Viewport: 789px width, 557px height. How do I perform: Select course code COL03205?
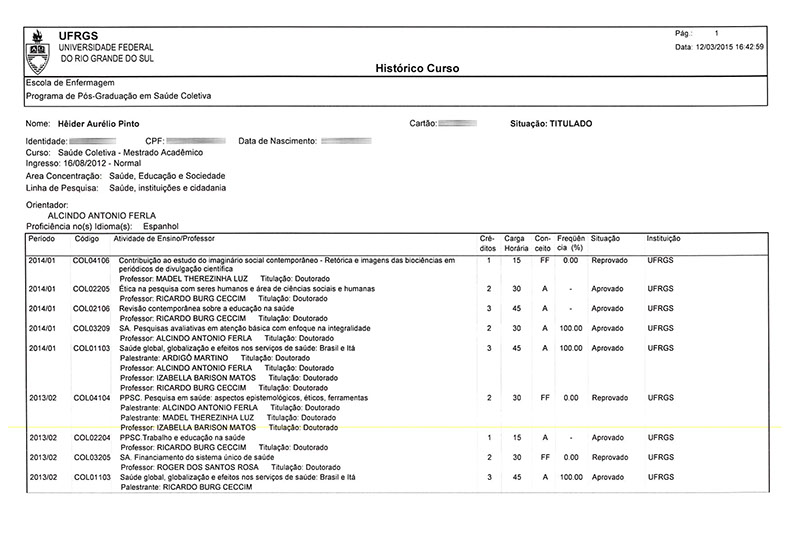(x=91, y=457)
